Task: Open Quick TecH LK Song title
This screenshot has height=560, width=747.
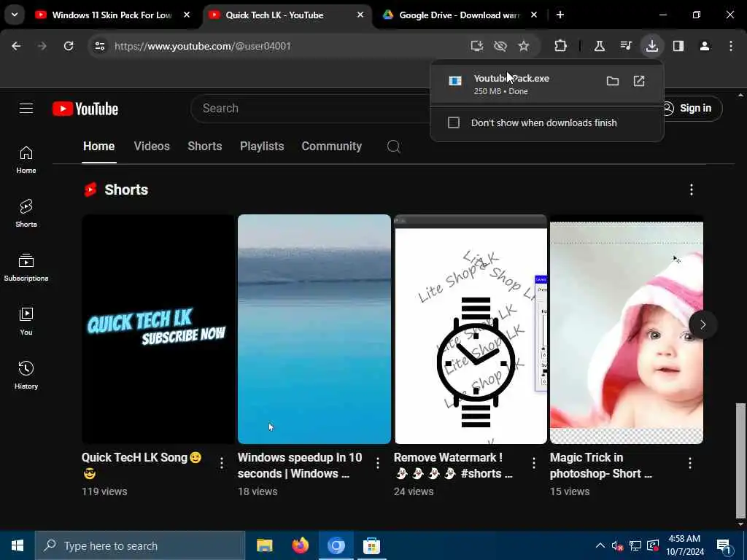Action: pyautogui.click(x=142, y=465)
